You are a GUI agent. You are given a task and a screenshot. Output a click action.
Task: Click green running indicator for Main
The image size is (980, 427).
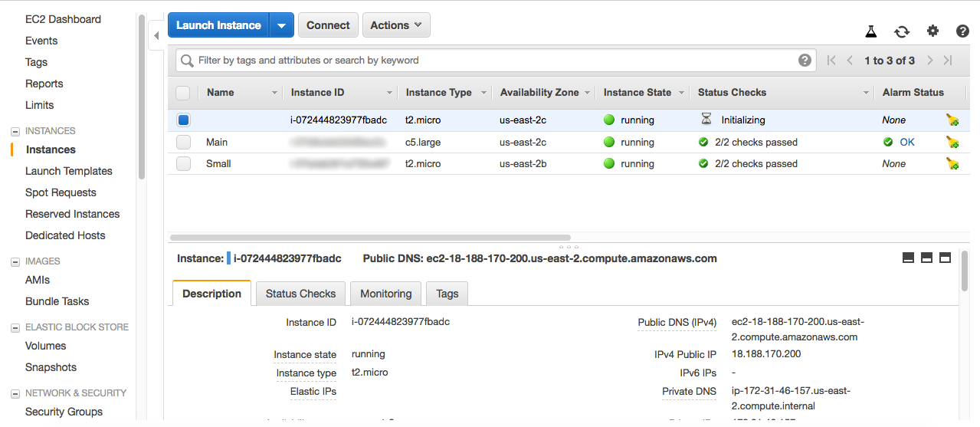tap(609, 142)
